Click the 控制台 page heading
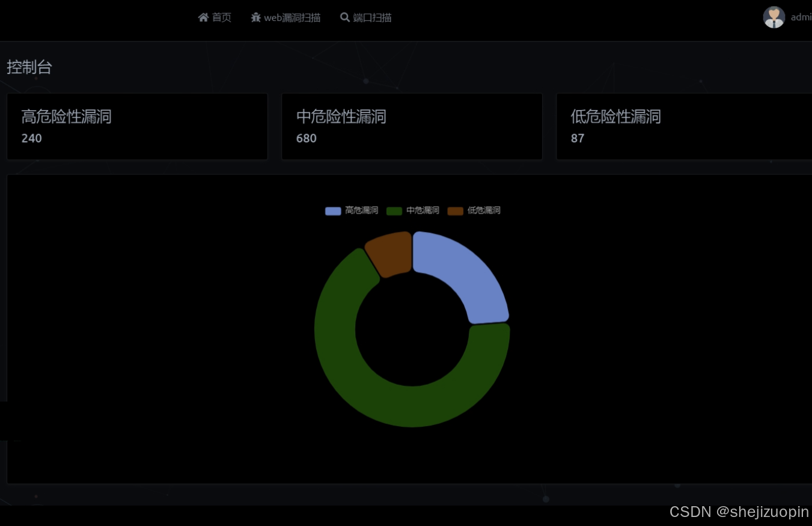 (29, 67)
